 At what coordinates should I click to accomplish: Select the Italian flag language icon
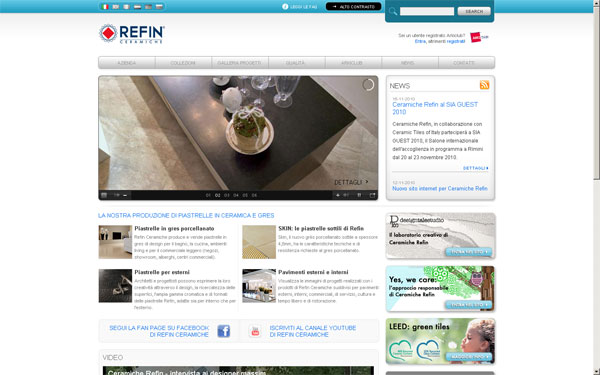(105, 7)
